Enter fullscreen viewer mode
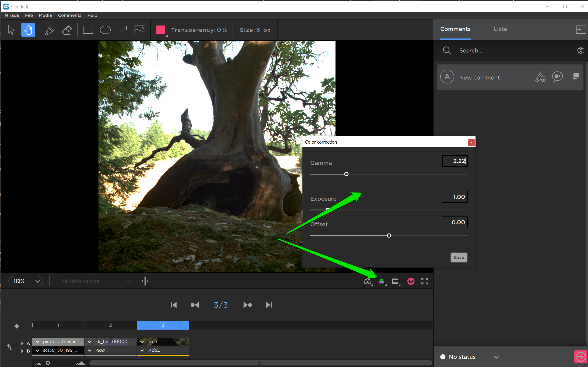Viewport: 588px width, 367px height. pyautogui.click(x=424, y=281)
